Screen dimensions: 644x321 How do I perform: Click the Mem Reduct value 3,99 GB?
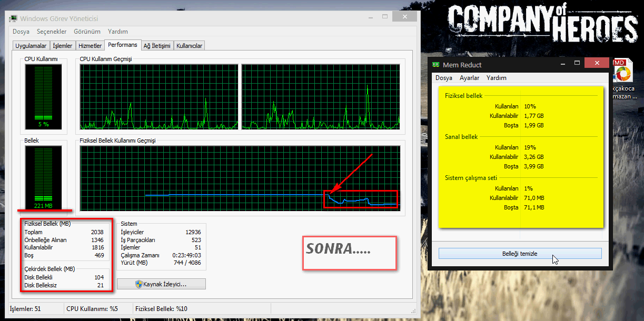pyautogui.click(x=534, y=166)
